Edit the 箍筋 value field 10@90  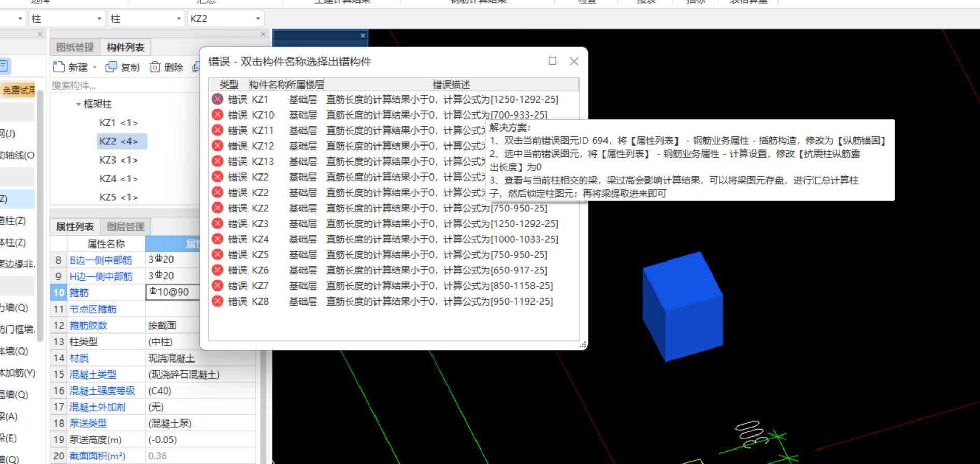[172, 292]
